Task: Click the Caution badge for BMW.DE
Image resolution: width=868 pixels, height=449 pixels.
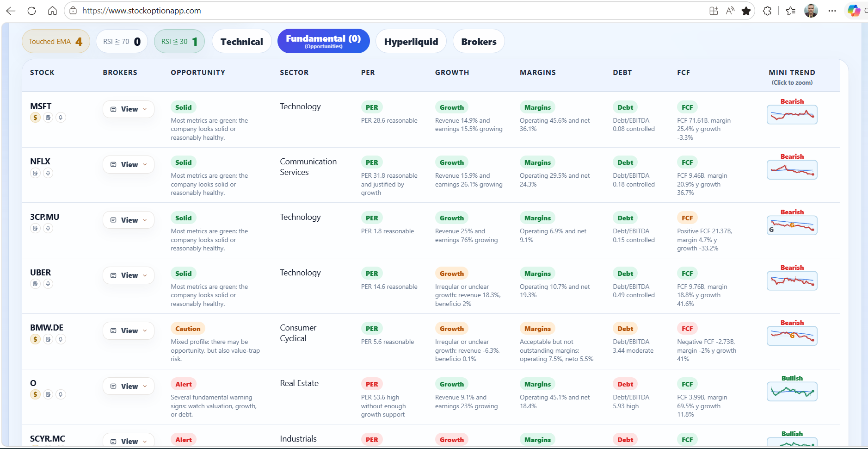Action: point(188,329)
